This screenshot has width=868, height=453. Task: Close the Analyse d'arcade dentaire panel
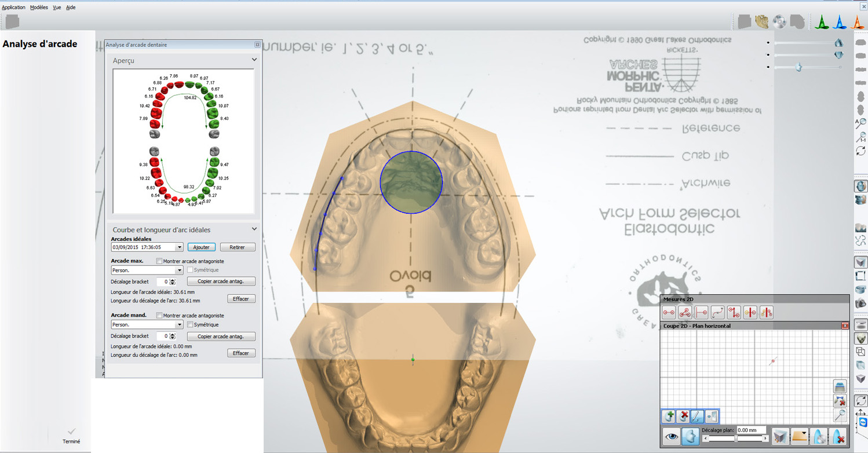(x=257, y=45)
